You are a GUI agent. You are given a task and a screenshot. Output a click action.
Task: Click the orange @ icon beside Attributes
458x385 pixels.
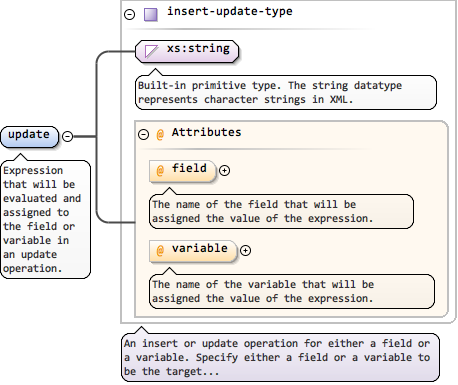[160, 135]
